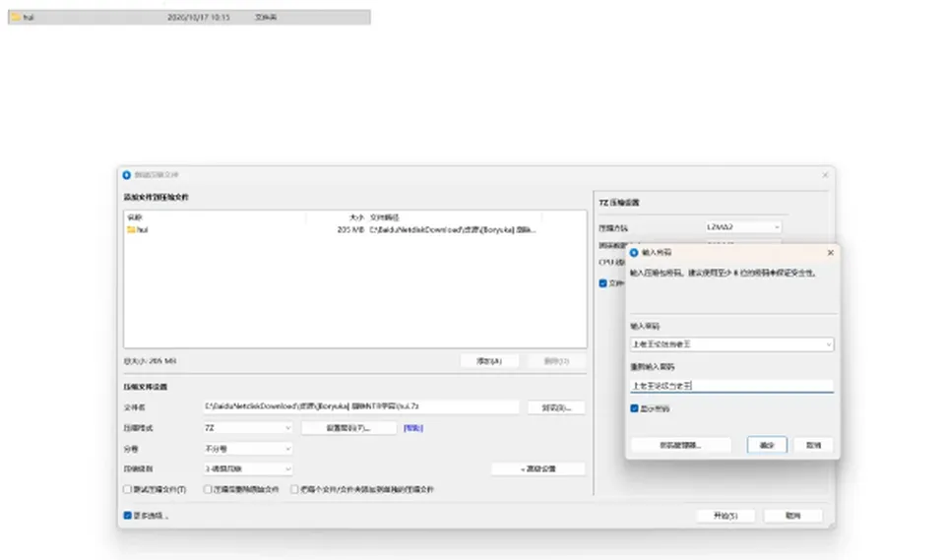Toggle the more options checkbox
This screenshot has height=560, width=945.
(x=127, y=516)
